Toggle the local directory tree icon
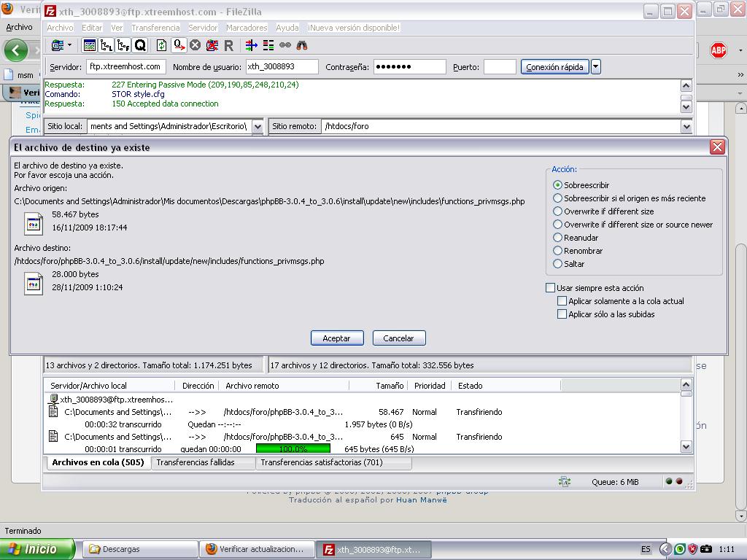The image size is (747, 560). 107,45
